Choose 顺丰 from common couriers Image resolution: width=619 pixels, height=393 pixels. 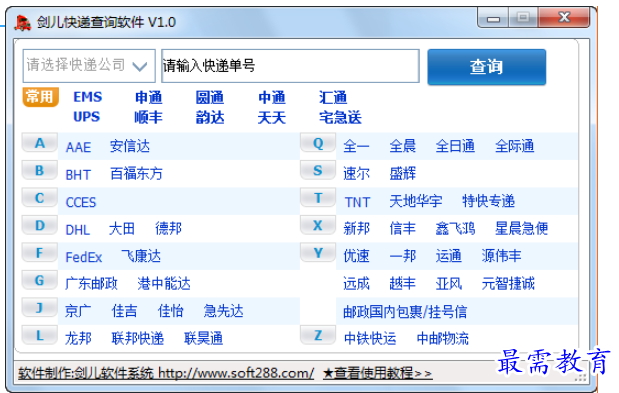148,117
